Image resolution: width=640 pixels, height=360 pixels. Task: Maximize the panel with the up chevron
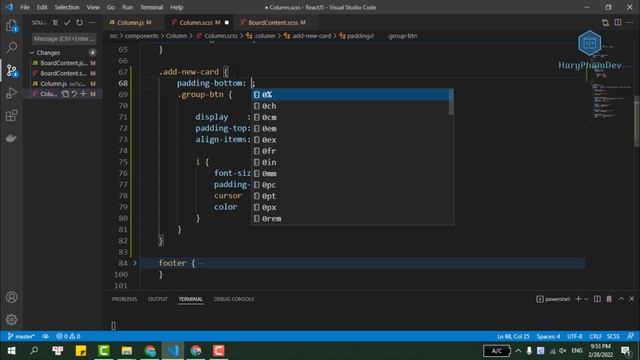[621, 299]
